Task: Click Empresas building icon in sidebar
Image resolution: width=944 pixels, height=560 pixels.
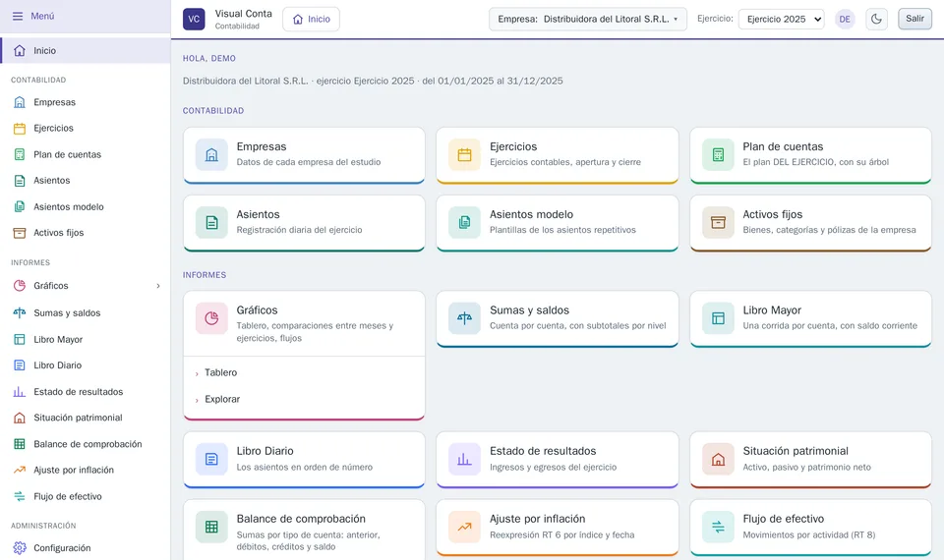Action: [20, 102]
